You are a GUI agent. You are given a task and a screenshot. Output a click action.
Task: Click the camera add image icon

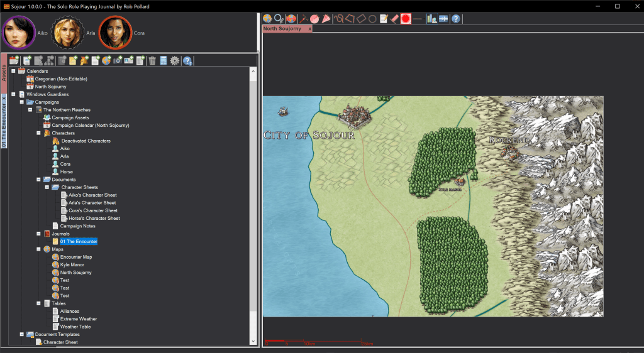tap(117, 60)
